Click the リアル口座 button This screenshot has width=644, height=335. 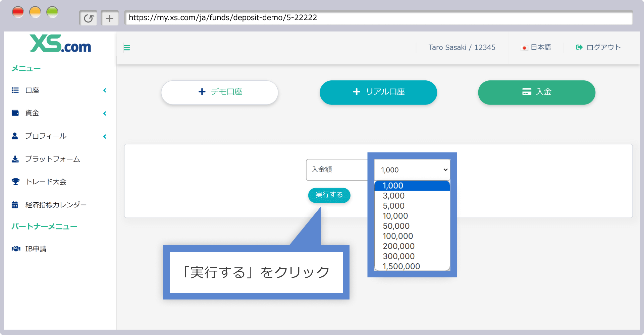[378, 92]
